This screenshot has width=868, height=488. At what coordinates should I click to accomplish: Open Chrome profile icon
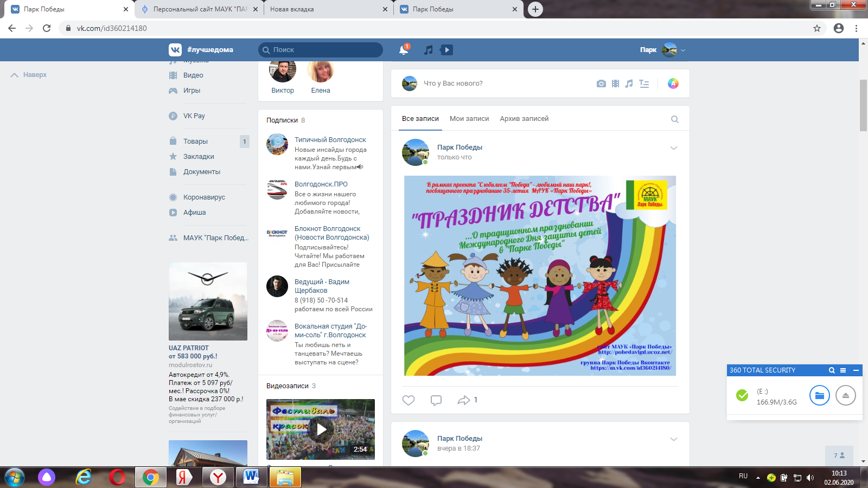point(839,28)
